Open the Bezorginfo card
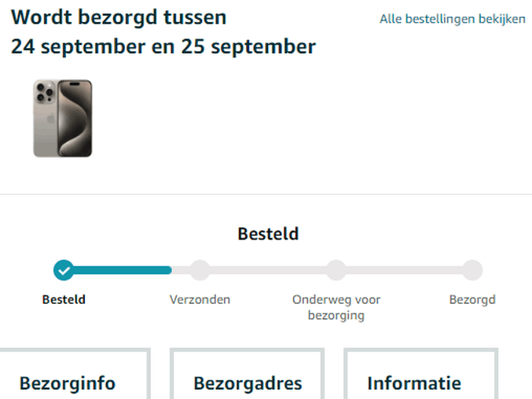This screenshot has width=532, height=399. 75,374
